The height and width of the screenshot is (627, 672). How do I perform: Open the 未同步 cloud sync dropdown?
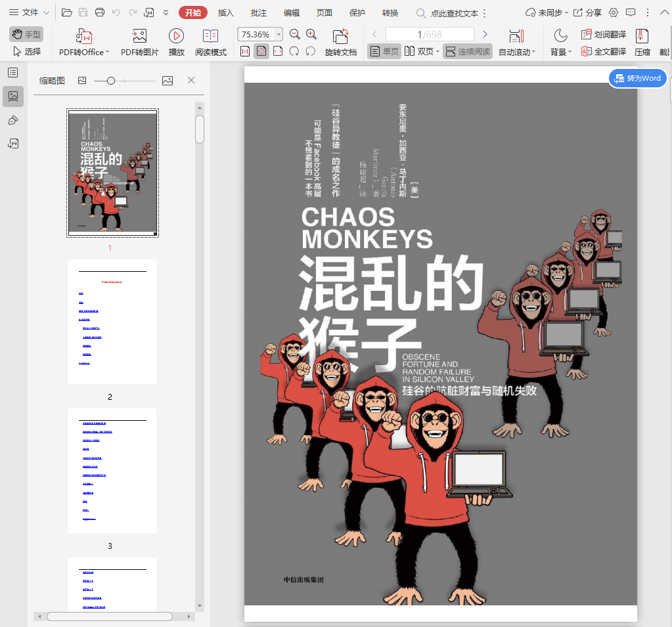547,13
